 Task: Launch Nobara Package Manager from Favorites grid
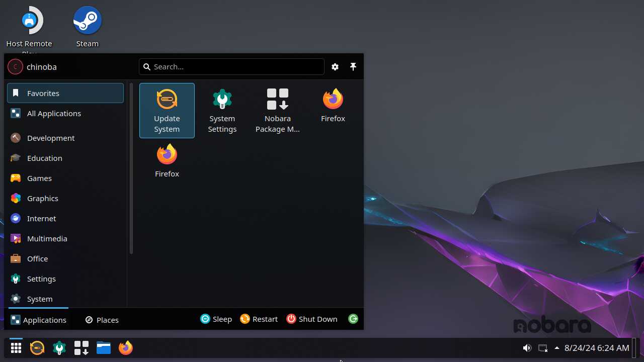pos(278,111)
